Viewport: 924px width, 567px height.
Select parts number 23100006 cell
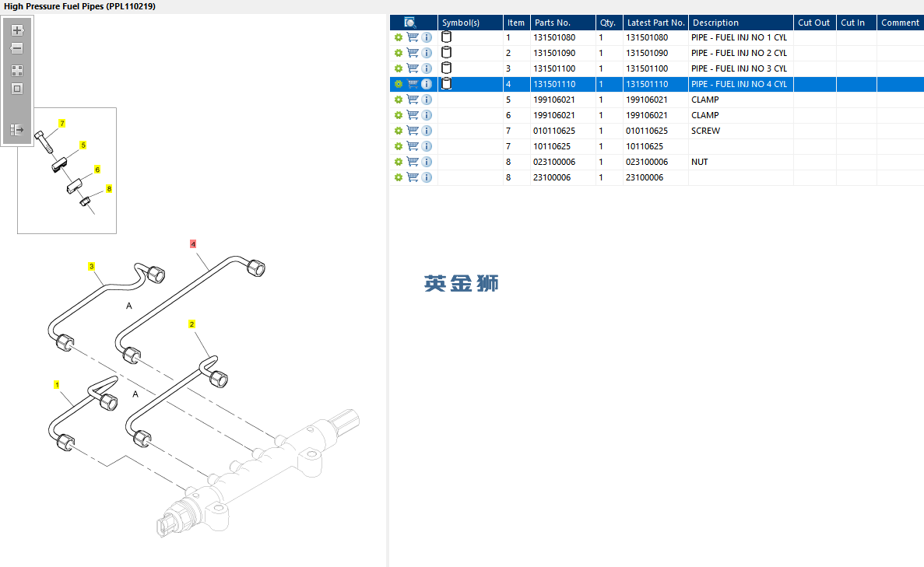(x=563, y=177)
